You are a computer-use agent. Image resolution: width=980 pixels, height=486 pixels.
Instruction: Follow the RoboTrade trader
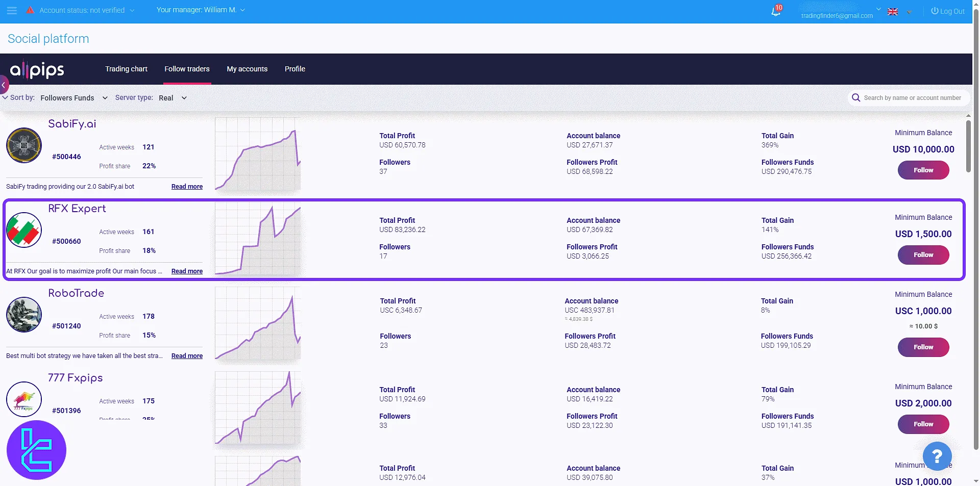(923, 347)
